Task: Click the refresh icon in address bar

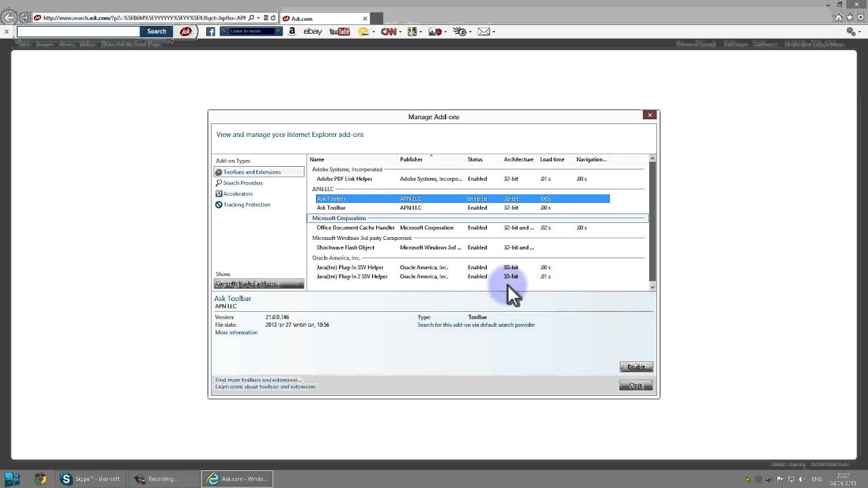Action: click(273, 18)
